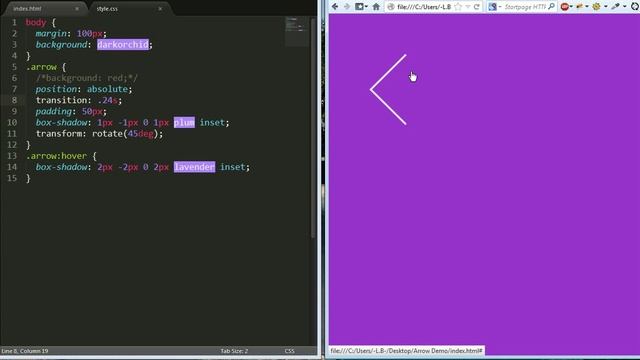Click the commented background: red line
The width and height of the screenshot is (640, 360).
(87, 78)
